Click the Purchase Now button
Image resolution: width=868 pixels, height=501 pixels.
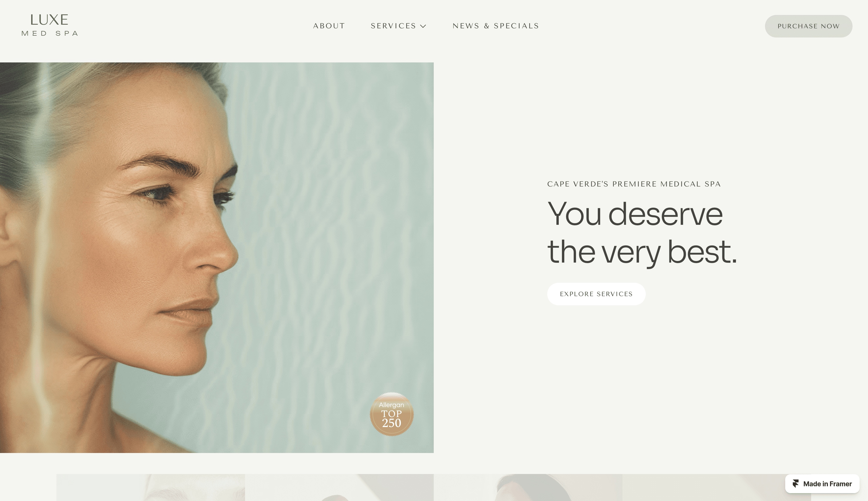click(x=809, y=26)
